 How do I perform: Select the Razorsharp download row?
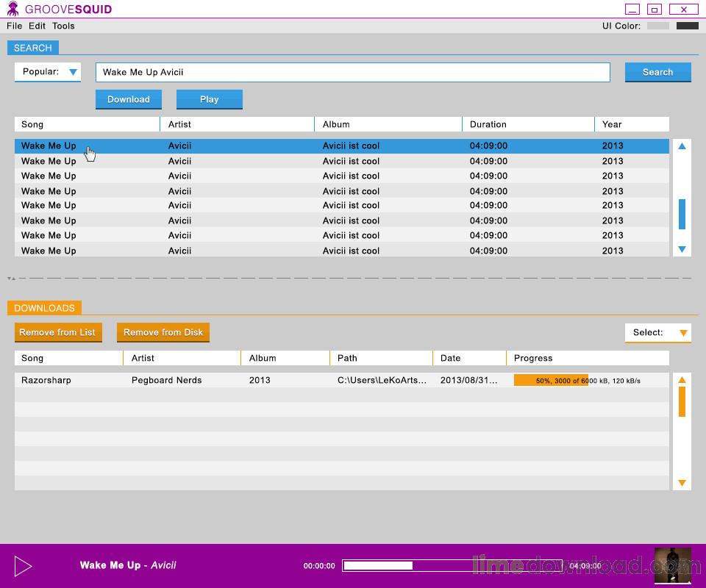[x=342, y=380]
